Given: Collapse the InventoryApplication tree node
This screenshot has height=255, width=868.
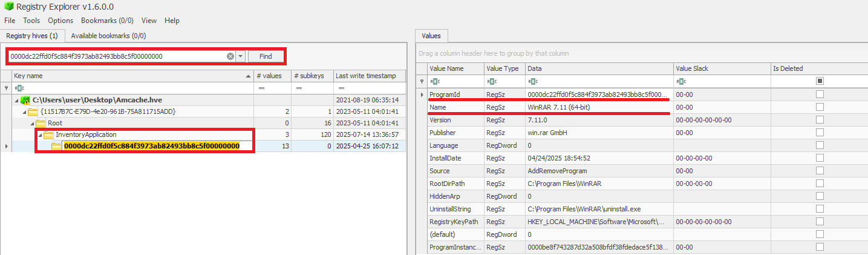Looking at the screenshot, I should tap(40, 134).
